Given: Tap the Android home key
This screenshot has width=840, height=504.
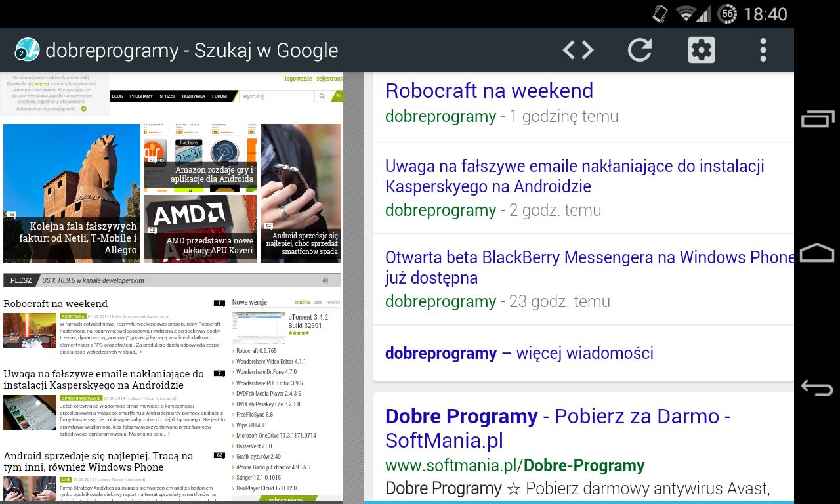Looking at the screenshot, I should coord(817,253).
